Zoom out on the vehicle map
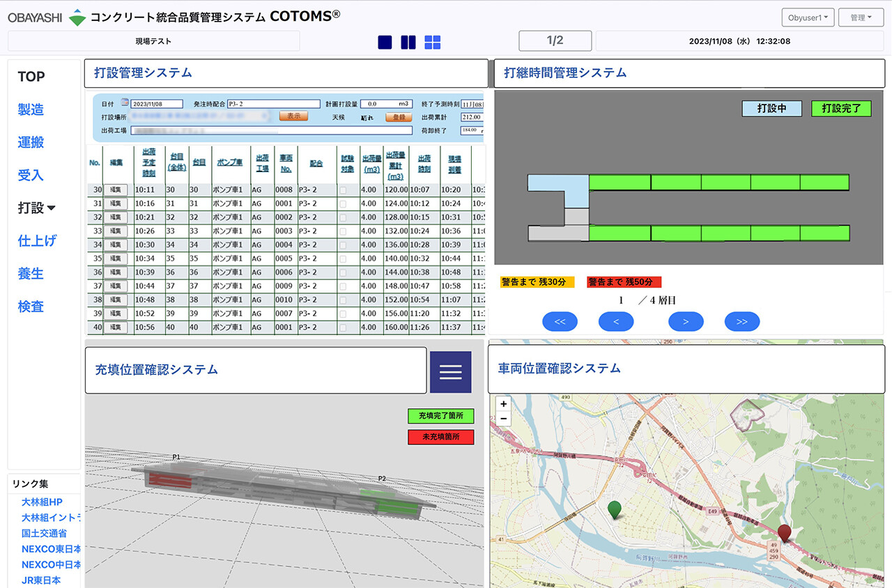 coord(504,419)
